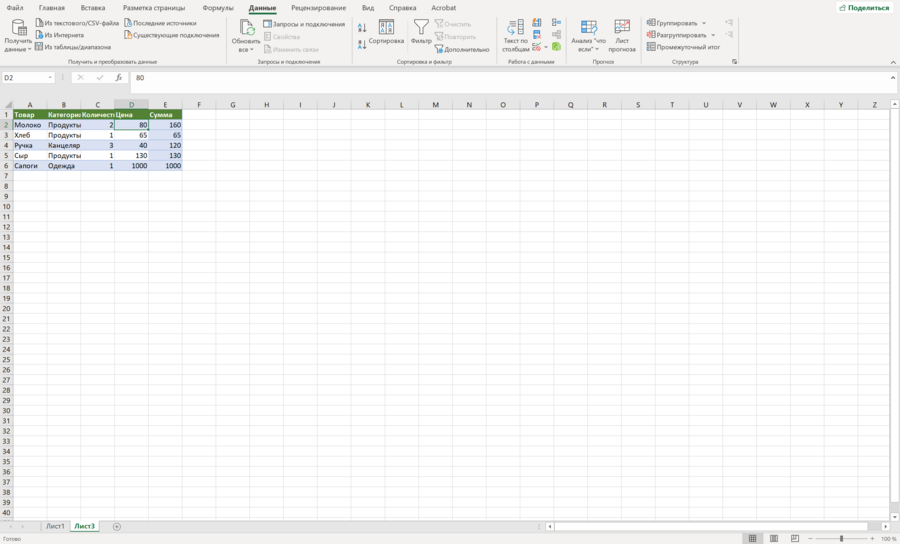
Task: Adjust the zoom slider in status bar
Action: (841, 538)
